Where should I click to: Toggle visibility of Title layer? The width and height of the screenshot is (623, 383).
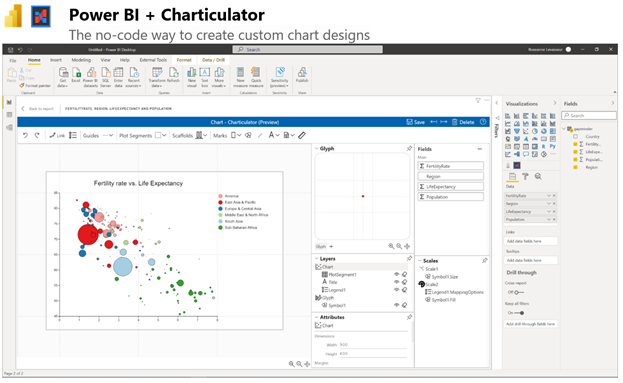[x=396, y=282]
